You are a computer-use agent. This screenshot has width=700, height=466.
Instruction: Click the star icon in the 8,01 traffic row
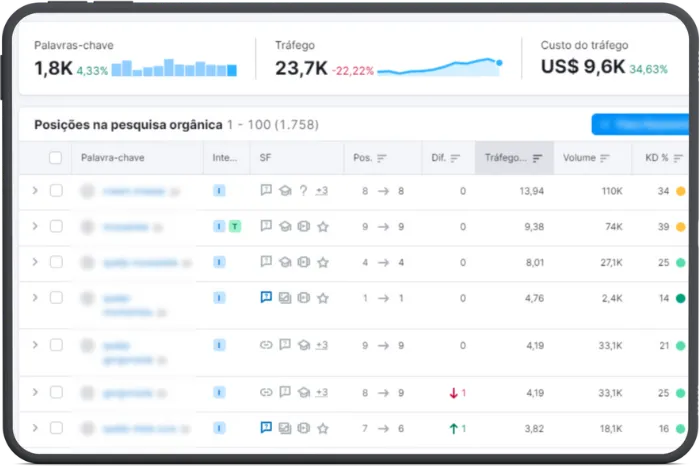click(323, 262)
